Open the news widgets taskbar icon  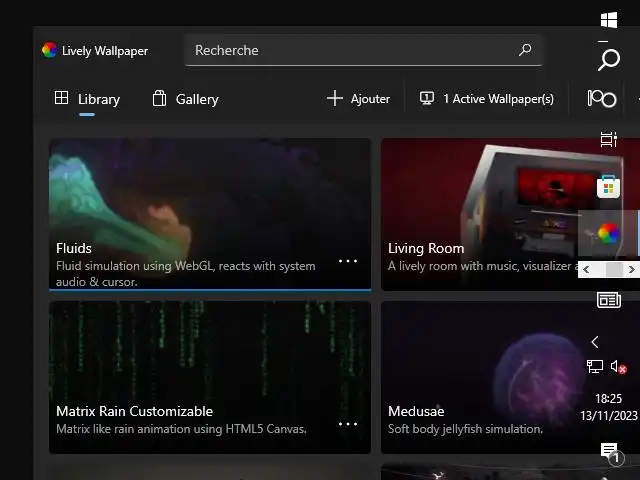click(609, 300)
